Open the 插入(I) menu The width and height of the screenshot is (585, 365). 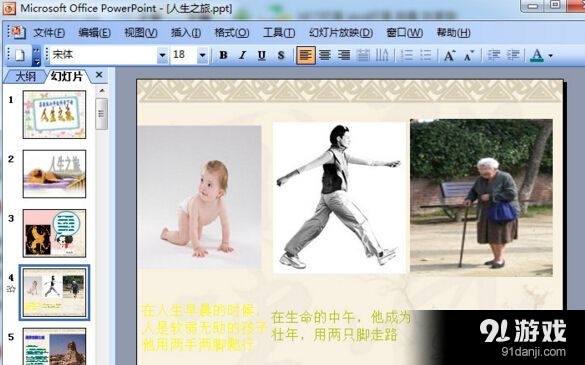[x=186, y=33]
